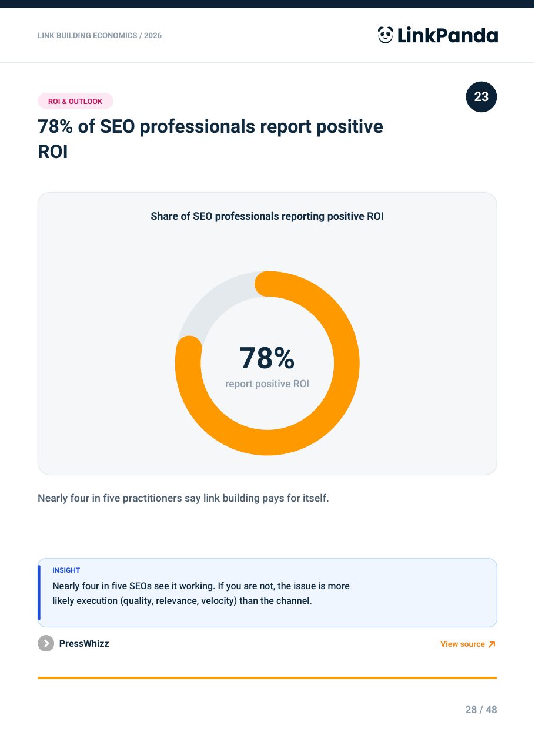Click the INSIGHT label in the callout box
This screenshot has height=756, width=535.
66,570
